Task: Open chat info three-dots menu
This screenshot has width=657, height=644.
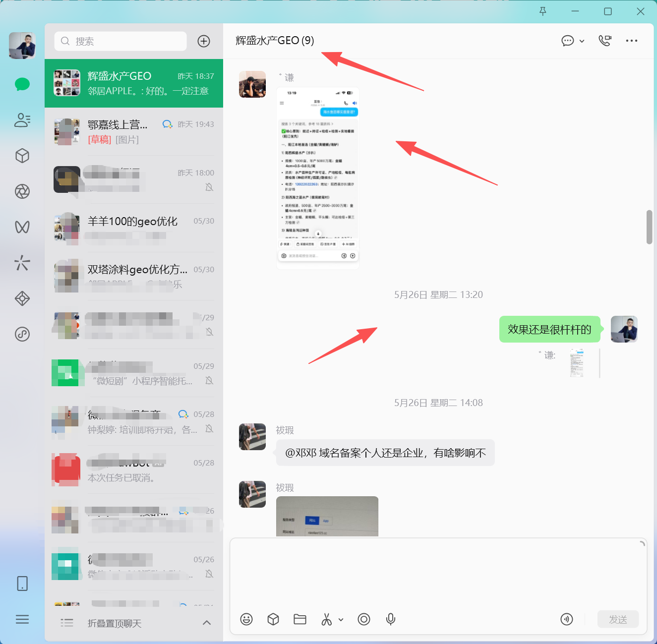Action: click(x=632, y=41)
